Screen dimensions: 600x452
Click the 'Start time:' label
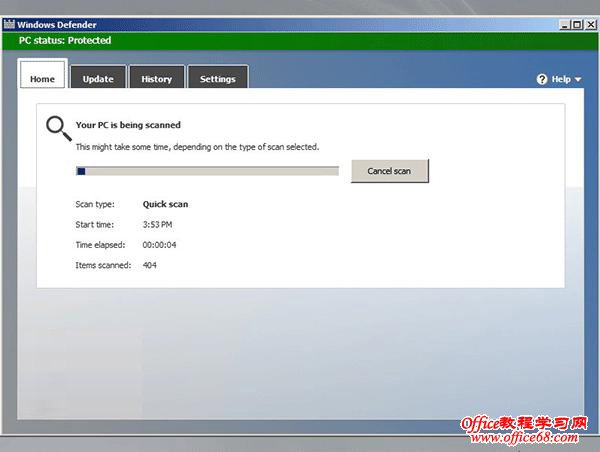pos(95,225)
